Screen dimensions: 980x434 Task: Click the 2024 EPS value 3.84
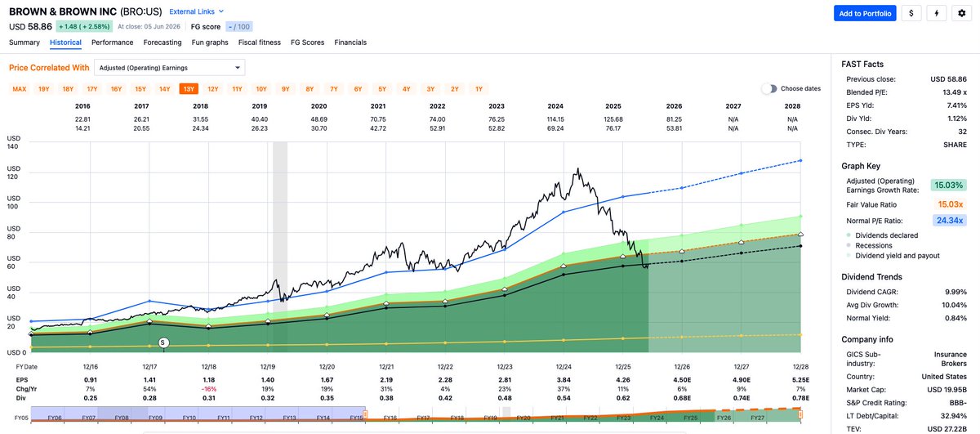(x=563, y=380)
